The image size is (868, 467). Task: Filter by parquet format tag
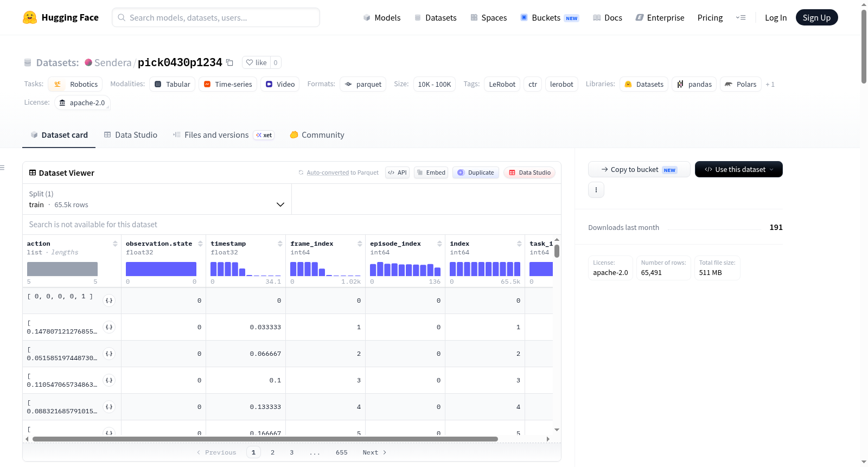pyautogui.click(x=363, y=84)
